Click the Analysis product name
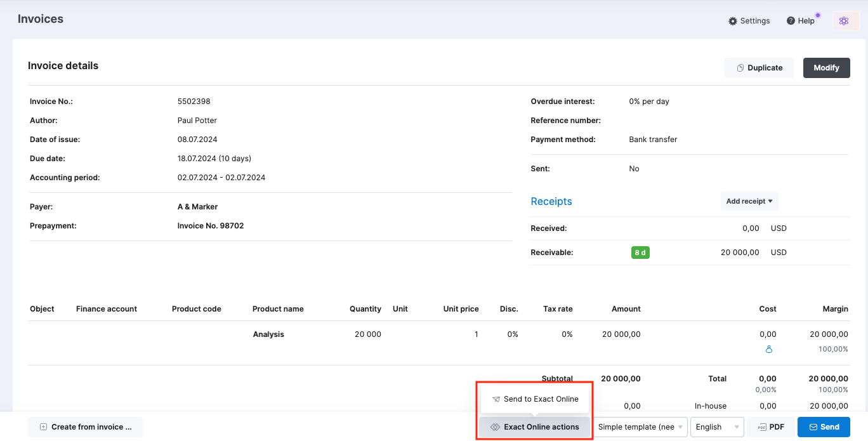The image size is (868, 441). point(268,334)
